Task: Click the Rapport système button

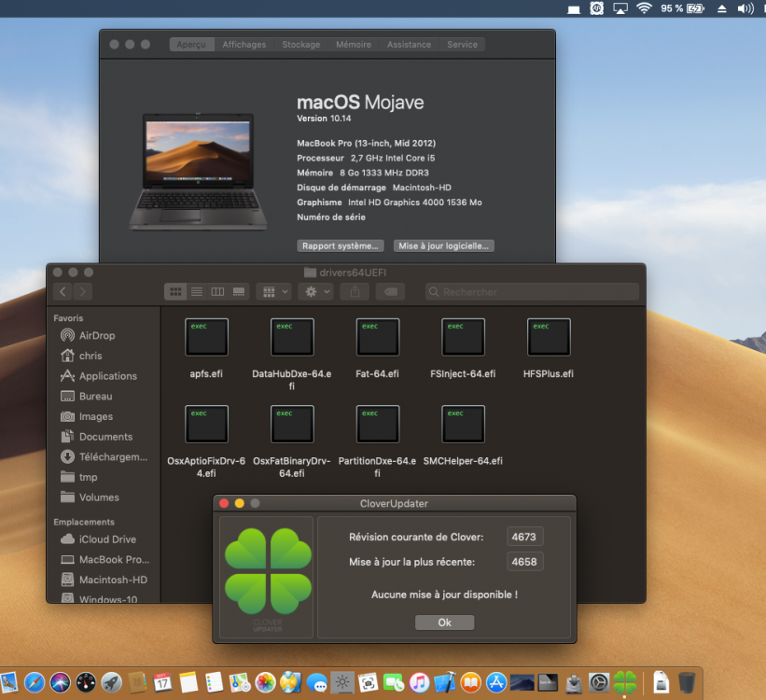Action: [341, 245]
